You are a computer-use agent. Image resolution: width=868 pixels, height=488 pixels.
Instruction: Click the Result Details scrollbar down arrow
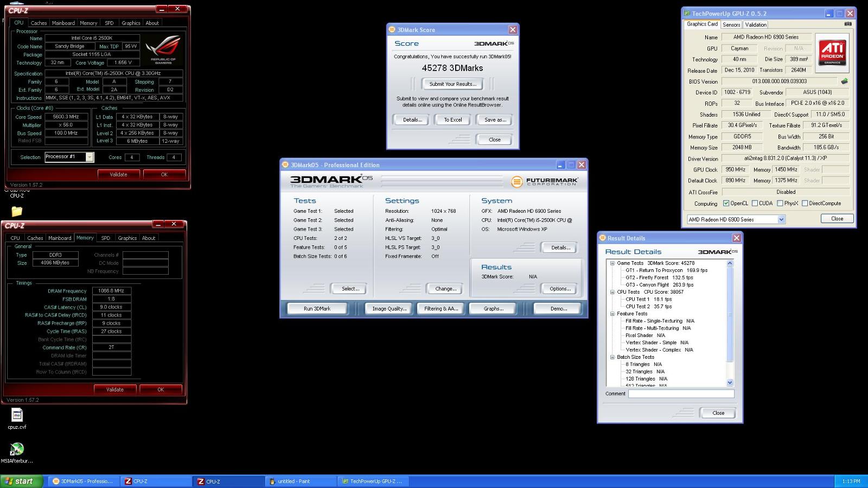coord(730,382)
